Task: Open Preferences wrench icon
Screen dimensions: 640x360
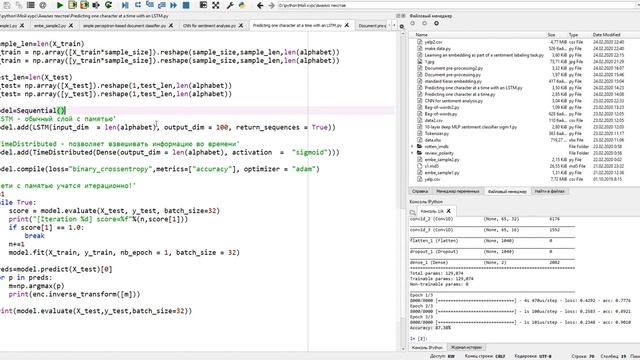Action: (230, 5)
